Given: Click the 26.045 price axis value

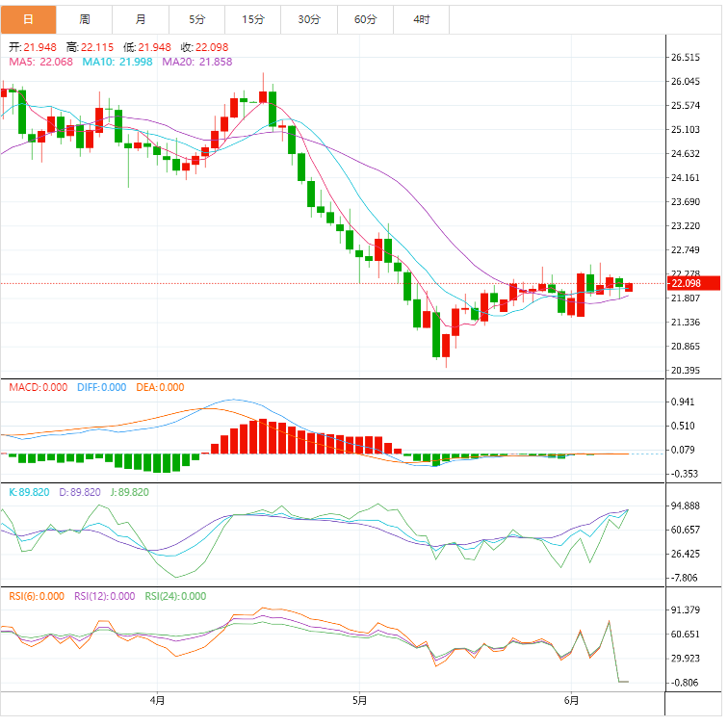Looking at the screenshot, I should click(686, 82).
